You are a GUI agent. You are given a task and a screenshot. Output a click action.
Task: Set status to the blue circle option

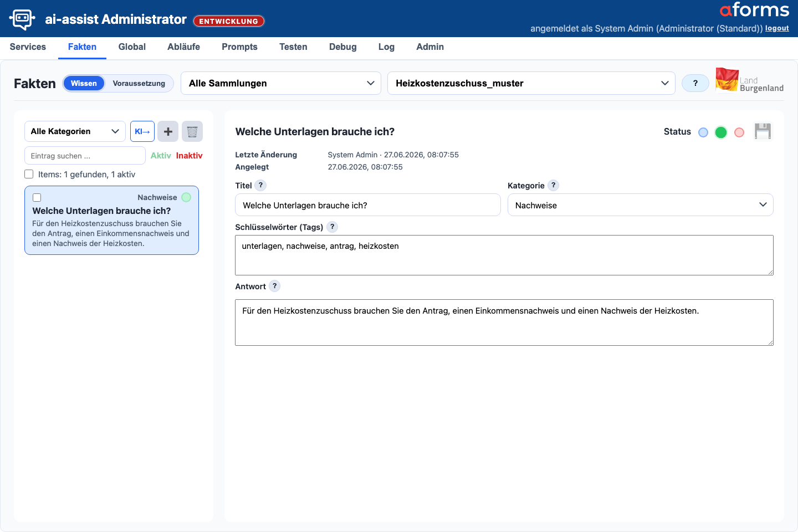click(x=703, y=132)
